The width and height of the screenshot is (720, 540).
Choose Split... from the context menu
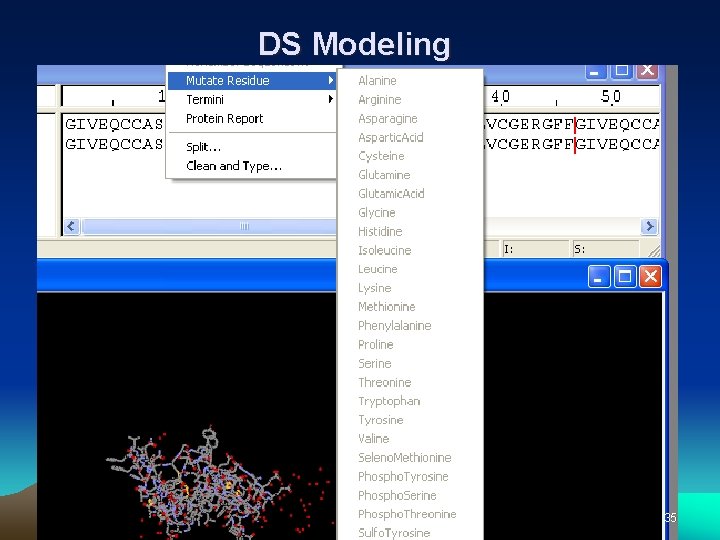[252, 147]
